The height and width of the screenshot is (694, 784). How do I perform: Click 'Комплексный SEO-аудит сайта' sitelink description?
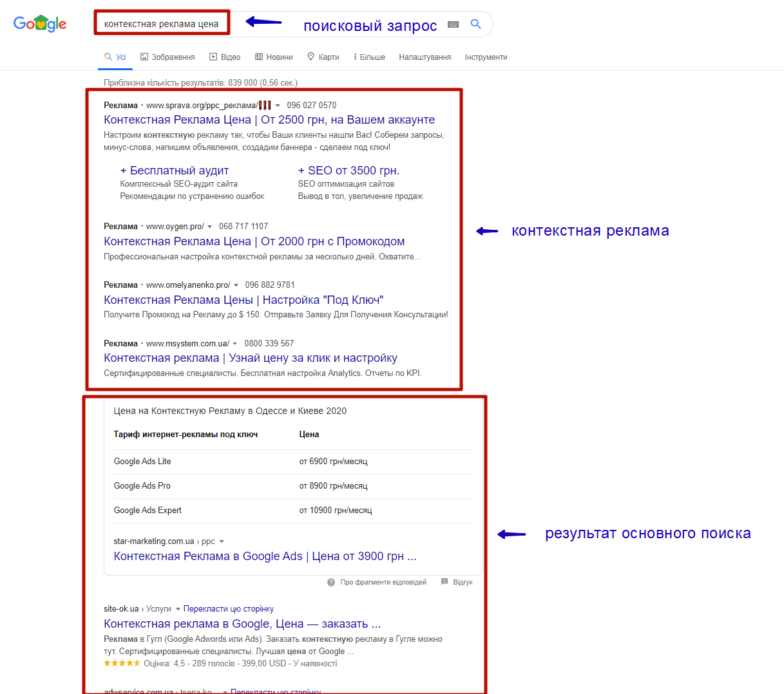pyautogui.click(x=178, y=184)
